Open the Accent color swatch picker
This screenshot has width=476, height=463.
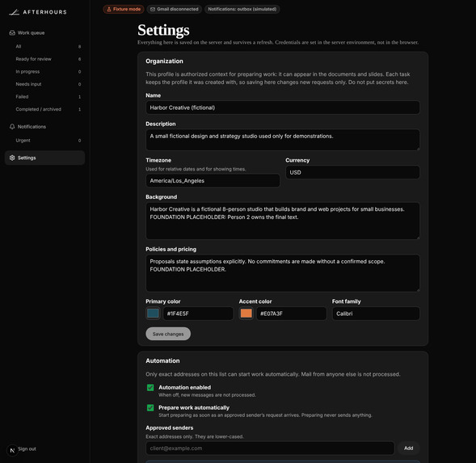[246, 314]
